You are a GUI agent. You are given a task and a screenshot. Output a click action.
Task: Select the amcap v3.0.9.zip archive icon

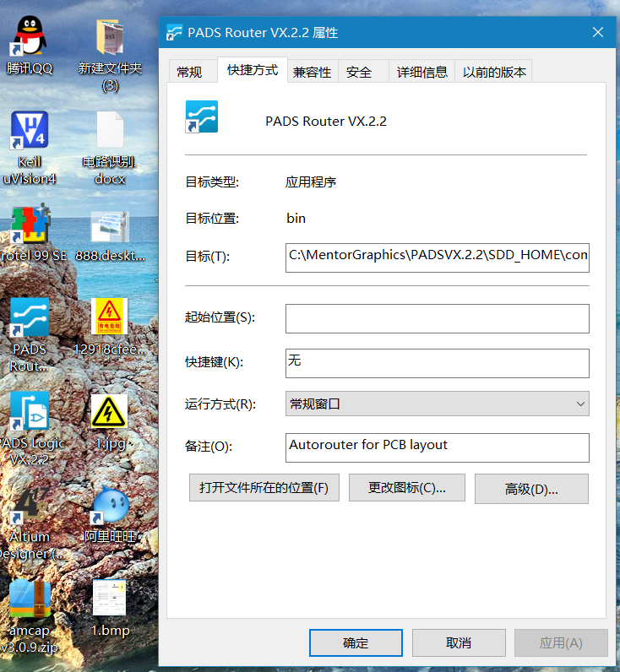30,600
